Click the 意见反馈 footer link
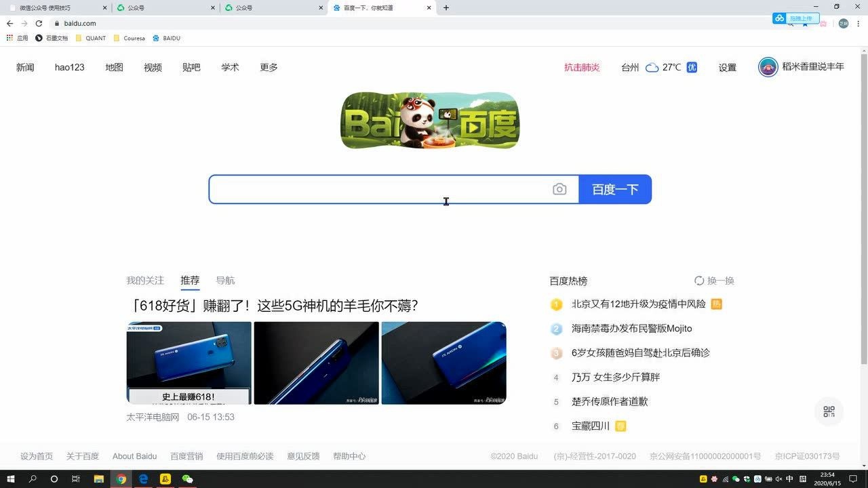The width and height of the screenshot is (868, 488). [303, 456]
